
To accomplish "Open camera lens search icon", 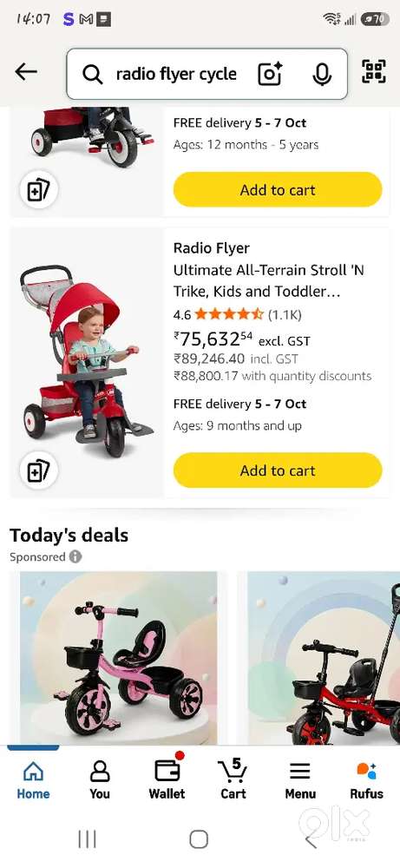I will coord(270,74).
